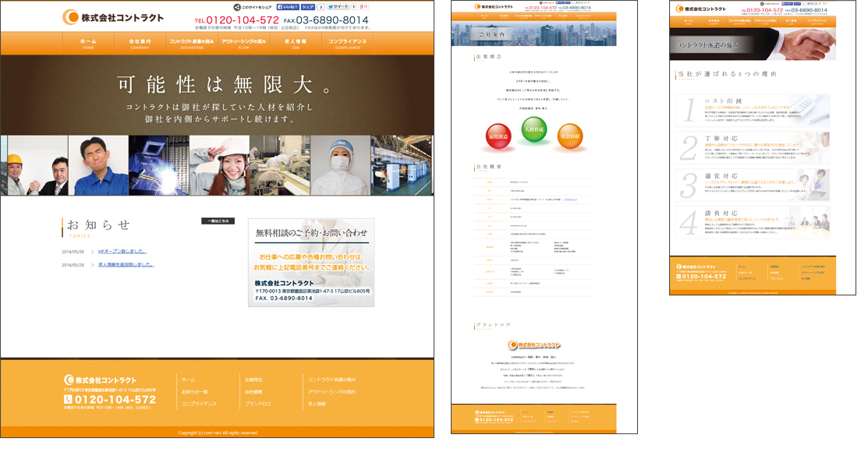
Task: Click the Facebook シェア button
Action: [308, 7]
